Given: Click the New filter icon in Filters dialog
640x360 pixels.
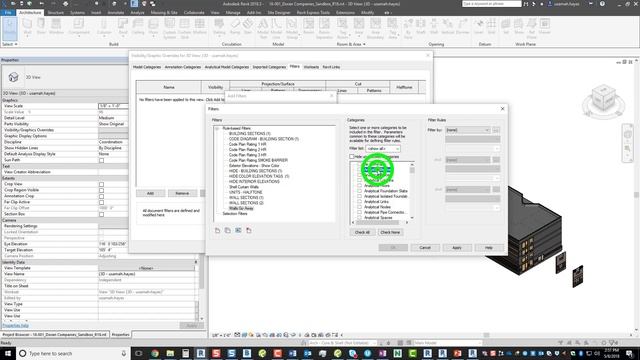Looking at the screenshot, I should pos(217,231).
